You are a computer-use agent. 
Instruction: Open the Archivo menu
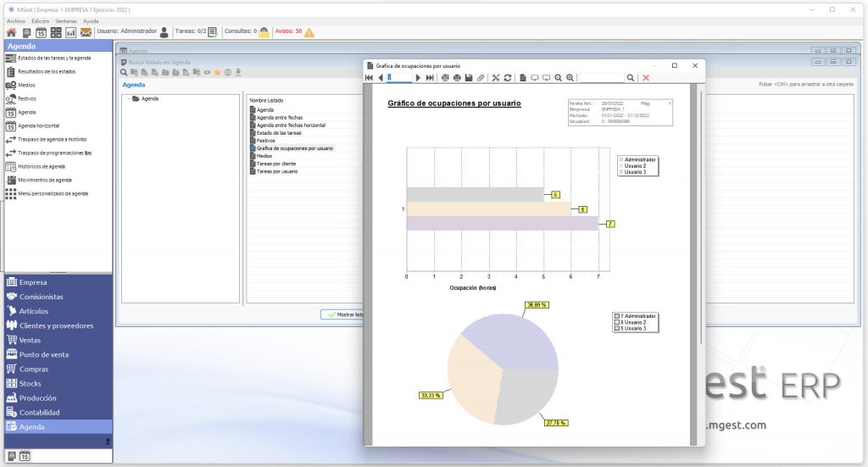[x=16, y=21]
